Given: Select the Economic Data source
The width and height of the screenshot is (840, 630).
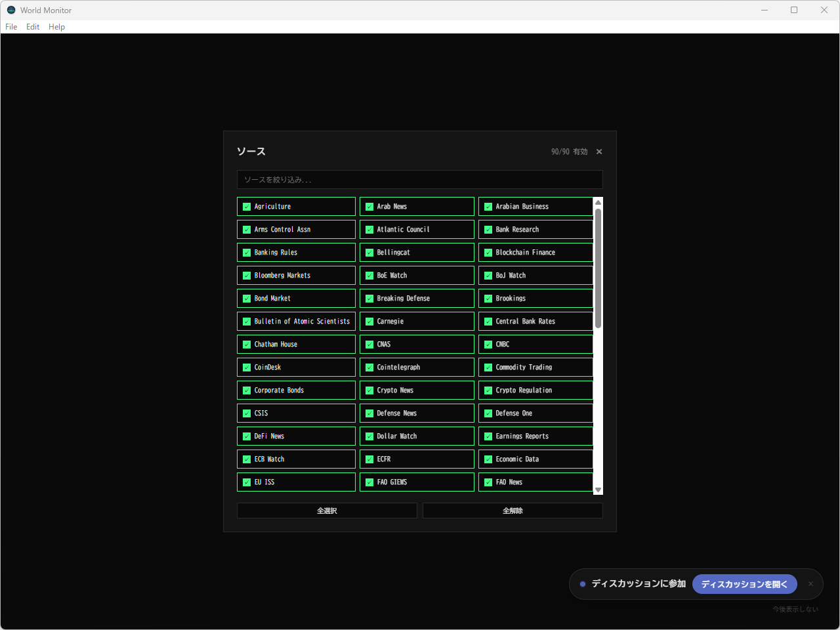Looking at the screenshot, I should coord(535,459).
